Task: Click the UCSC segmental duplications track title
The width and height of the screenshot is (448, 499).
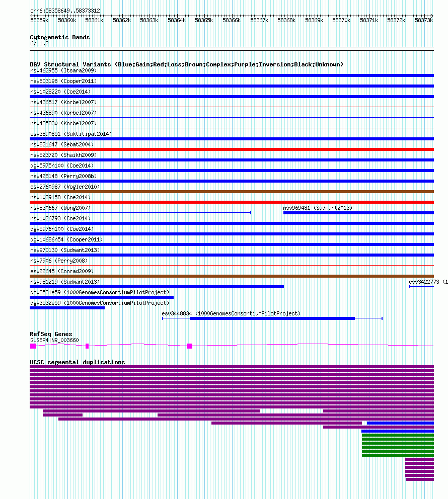Action: [78, 362]
